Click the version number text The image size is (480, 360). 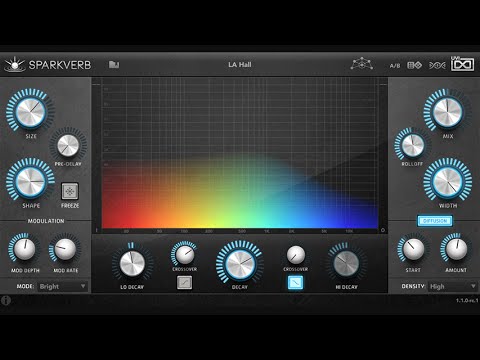pyautogui.click(x=467, y=300)
